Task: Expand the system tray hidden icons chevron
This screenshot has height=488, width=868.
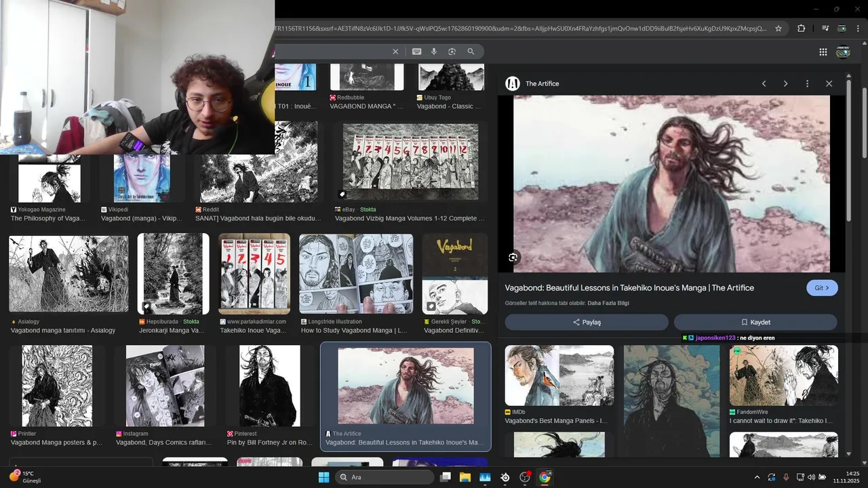Action: pos(757,477)
